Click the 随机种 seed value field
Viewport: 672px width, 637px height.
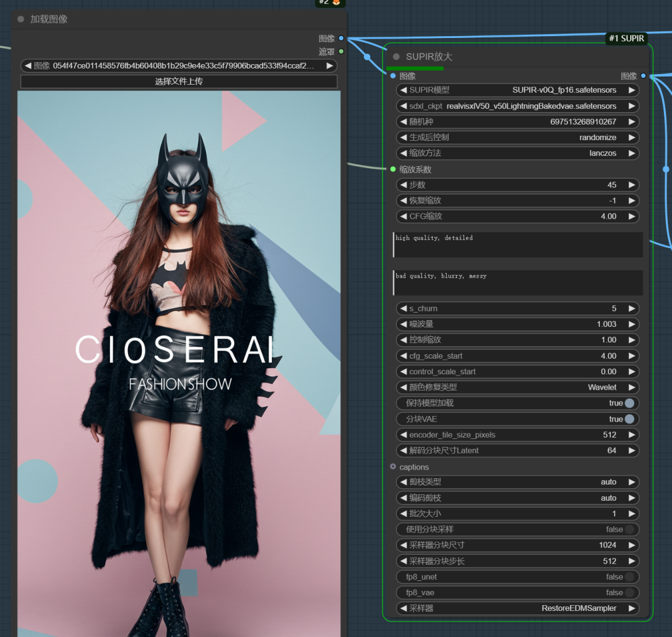[518, 122]
